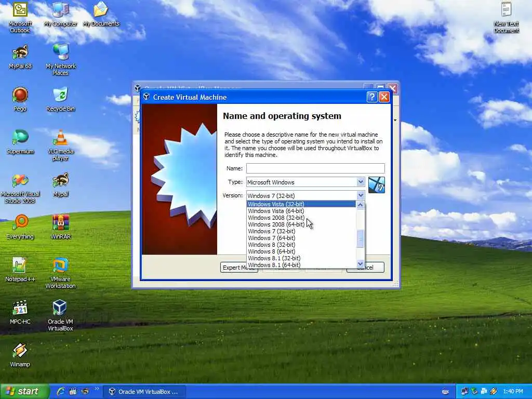This screenshot has height=399, width=532.
Task: Click the Cancel button
Action: click(365, 268)
